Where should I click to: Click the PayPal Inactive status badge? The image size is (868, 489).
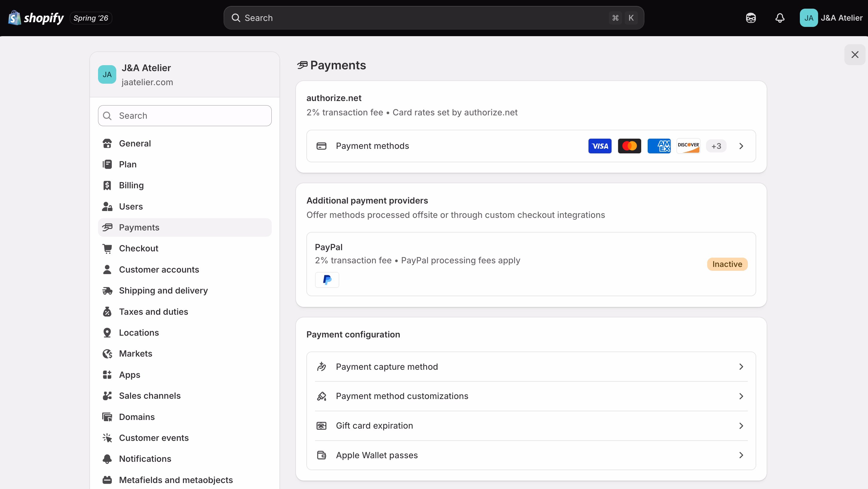(727, 264)
